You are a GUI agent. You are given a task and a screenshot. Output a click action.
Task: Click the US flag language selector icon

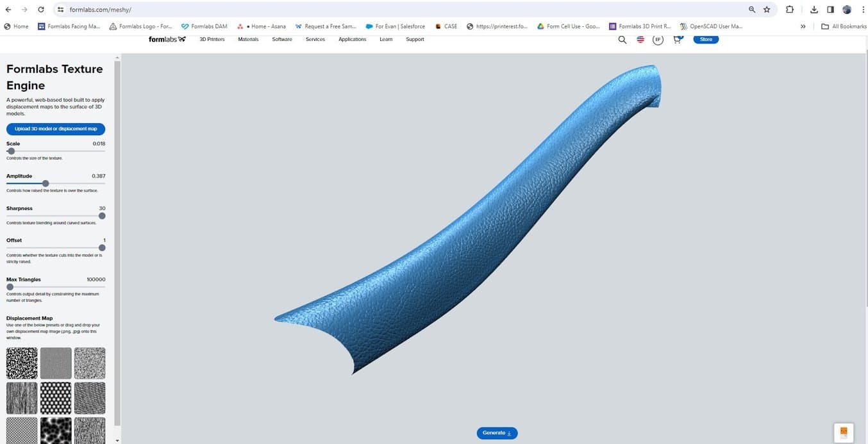(x=639, y=39)
